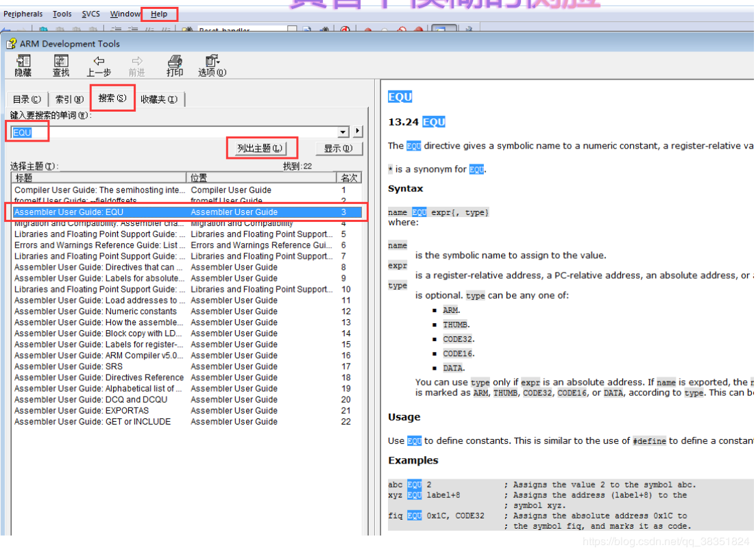756x554 pixels.
Task: Click the Find (查找) toolbar icon
Action: [x=61, y=66]
